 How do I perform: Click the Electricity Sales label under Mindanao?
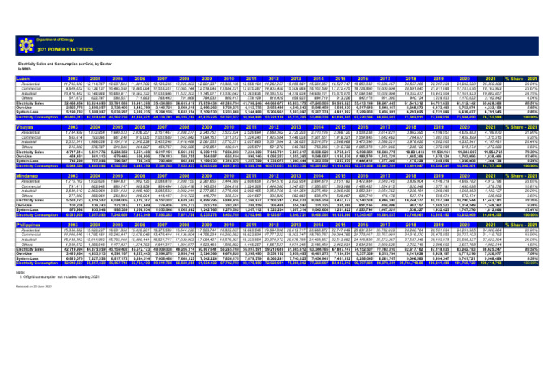click(x=30, y=200)
